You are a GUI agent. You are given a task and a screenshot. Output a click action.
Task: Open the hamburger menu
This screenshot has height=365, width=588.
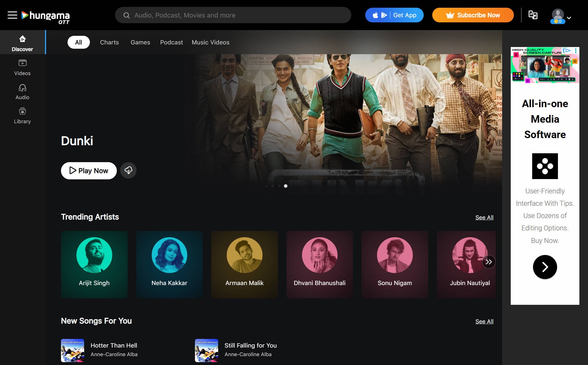click(12, 15)
